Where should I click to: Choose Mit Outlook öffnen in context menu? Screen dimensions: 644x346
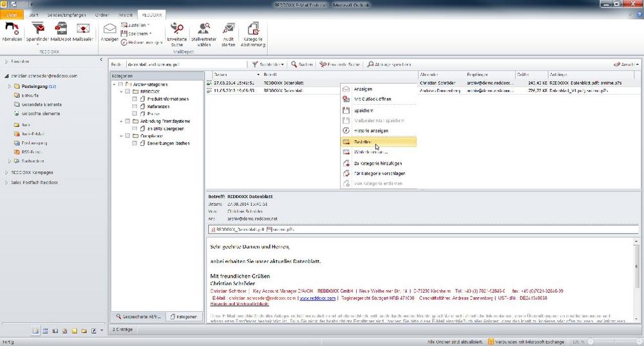(379, 99)
